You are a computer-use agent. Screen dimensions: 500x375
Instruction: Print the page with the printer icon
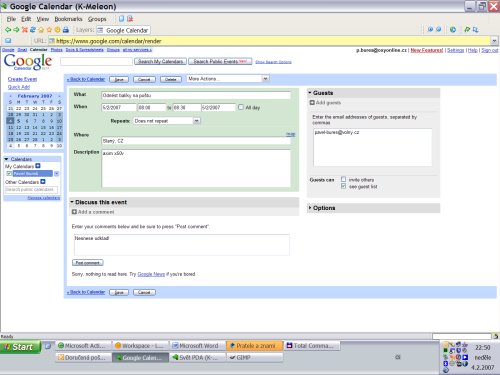[66, 30]
